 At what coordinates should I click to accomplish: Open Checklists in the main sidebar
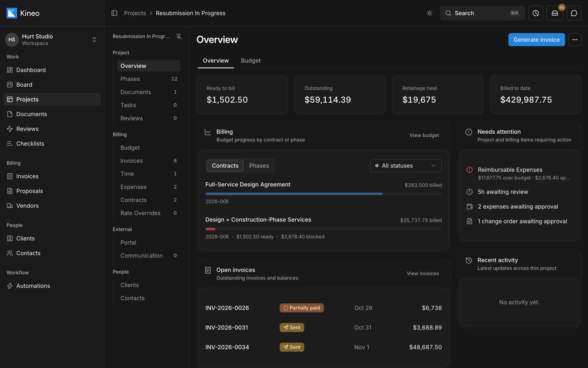tap(52, 144)
